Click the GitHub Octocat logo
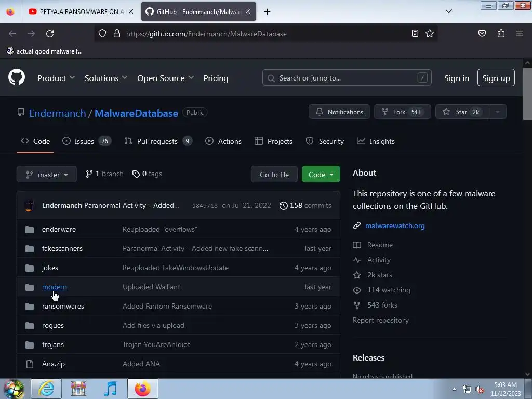 click(x=16, y=77)
